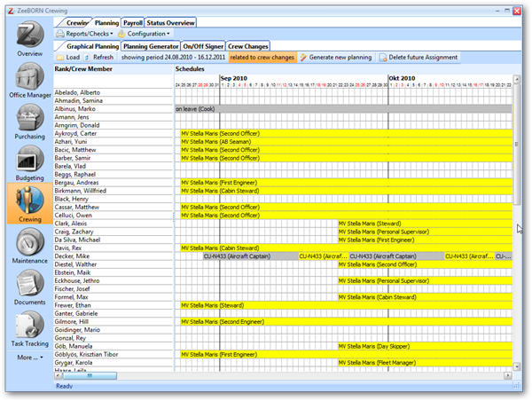The height and width of the screenshot is (401, 532).
Task: Open the Task Tracking icon
Action: 30,325
